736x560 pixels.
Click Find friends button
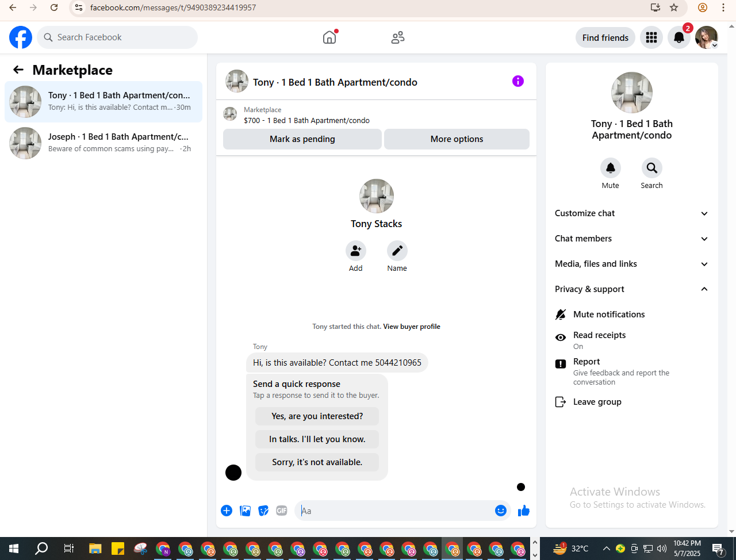(x=605, y=37)
